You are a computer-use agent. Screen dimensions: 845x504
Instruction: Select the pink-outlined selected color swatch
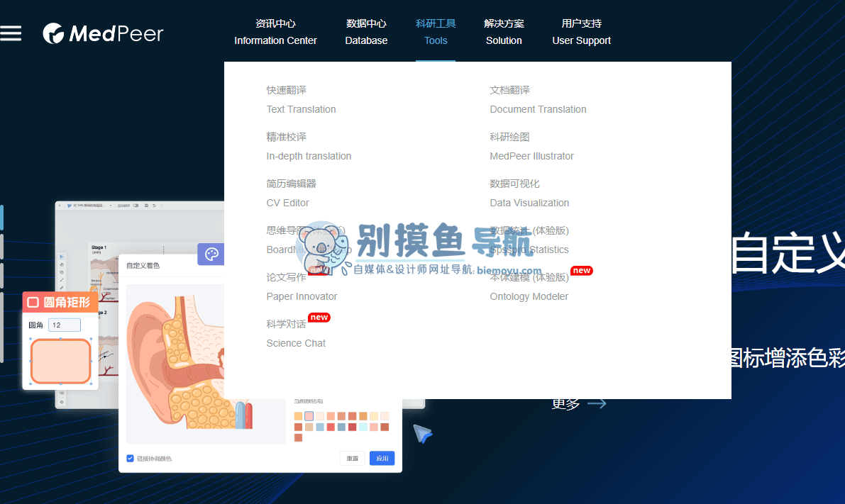click(x=309, y=415)
